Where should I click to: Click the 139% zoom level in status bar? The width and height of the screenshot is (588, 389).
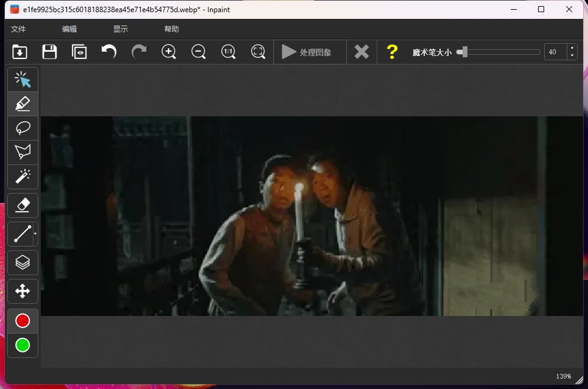(x=563, y=376)
